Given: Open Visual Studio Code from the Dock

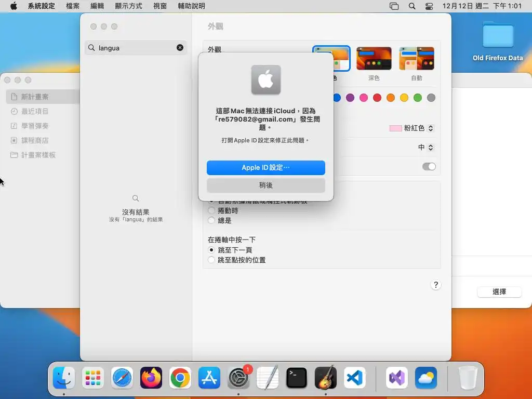Looking at the screenshot, I should coord(354,378).
